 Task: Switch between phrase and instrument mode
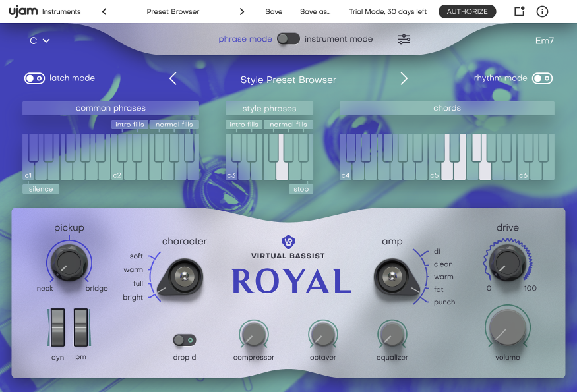288,39
